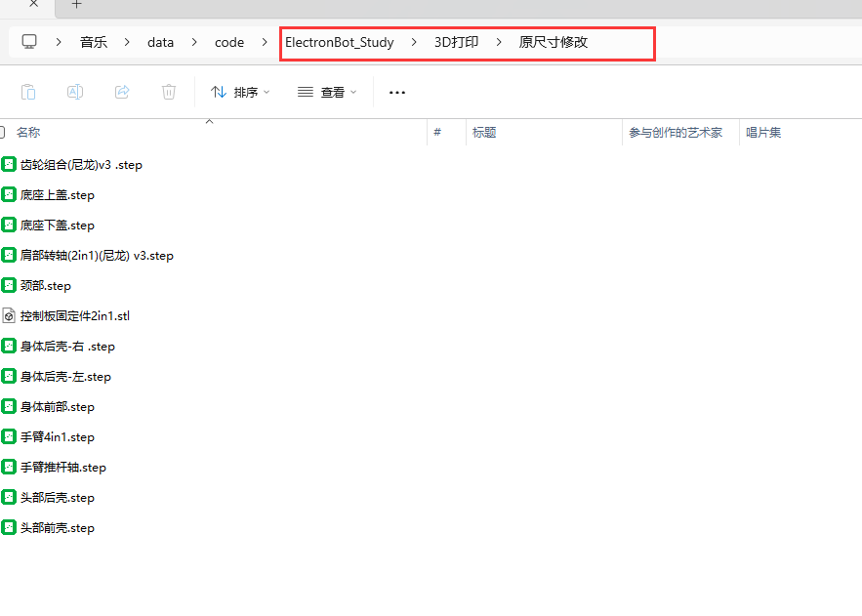Open the three-dot more options menu
862x616 pixels.
point(397,93)
